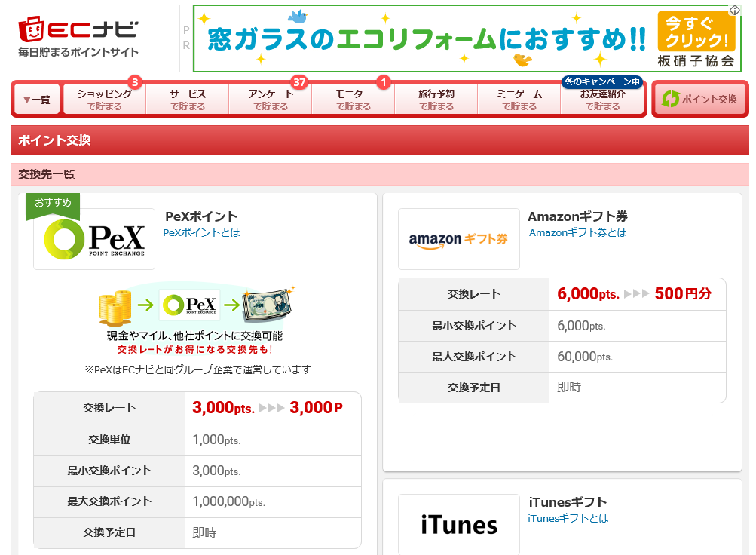The width and height of the screenshot is (756, 555).
Task: Click the PeX Point Exchange logo
Action: [94, 239]
